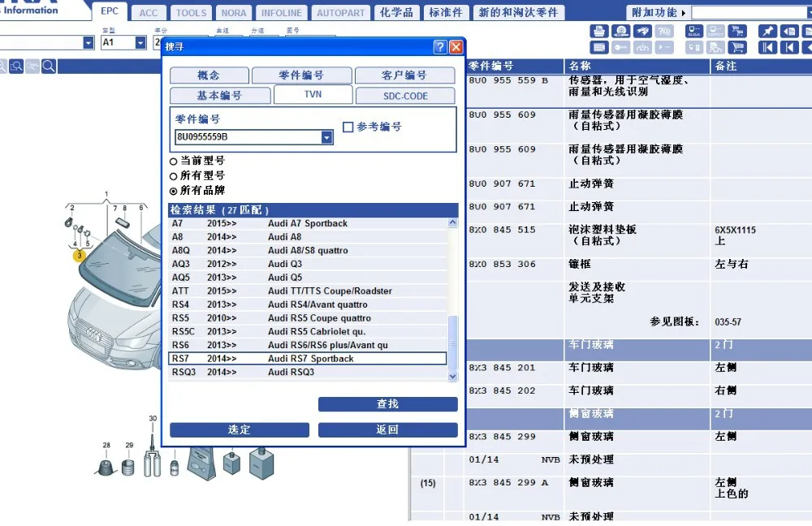The width and height of the screenshot is (812, 526).
Task: Expand the 附加功能 menu arrow
Action: click(x=684, y=13)
